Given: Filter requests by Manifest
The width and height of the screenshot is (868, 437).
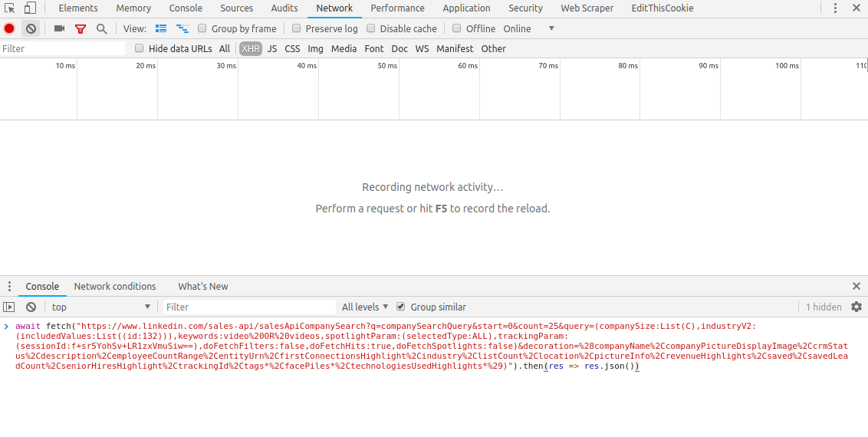Looking at the screenshot, I should (x=455, y=48).
